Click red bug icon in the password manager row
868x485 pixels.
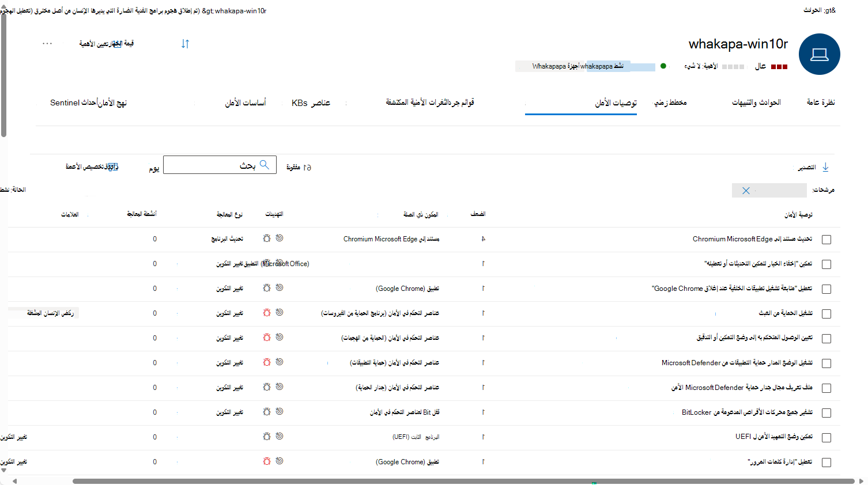click(267, 461)
